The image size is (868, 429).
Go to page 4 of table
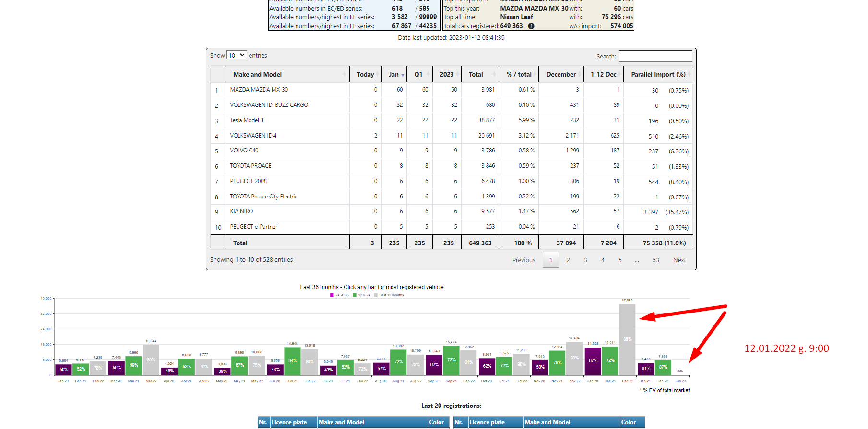pyautogui.click(x=603, y=260)
